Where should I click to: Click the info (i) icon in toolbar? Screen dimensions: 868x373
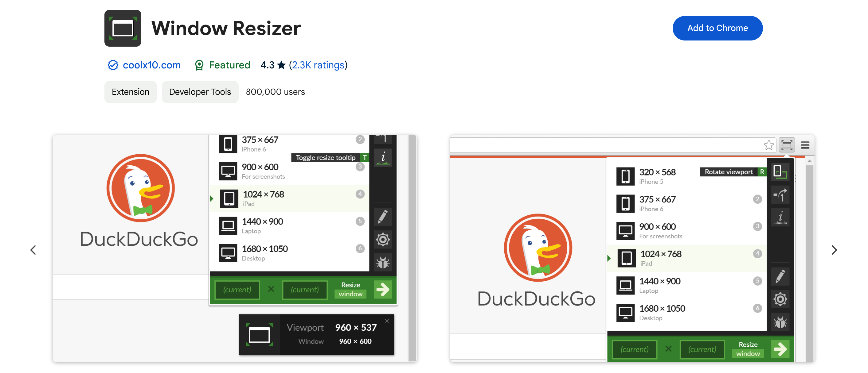coord(384,161)
